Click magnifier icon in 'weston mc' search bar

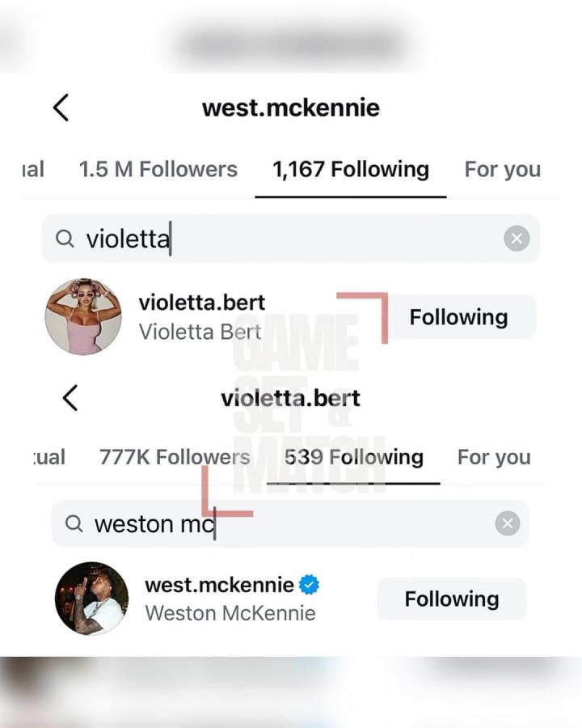74,523
